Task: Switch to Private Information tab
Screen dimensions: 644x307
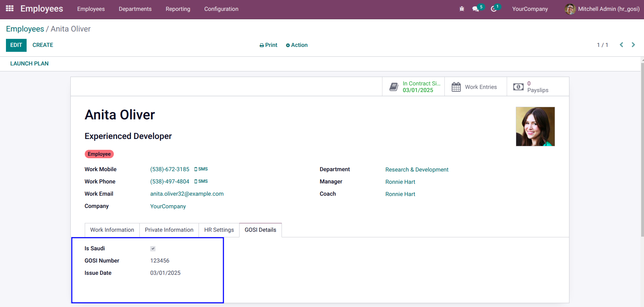Action: click(x=169, y=230)
